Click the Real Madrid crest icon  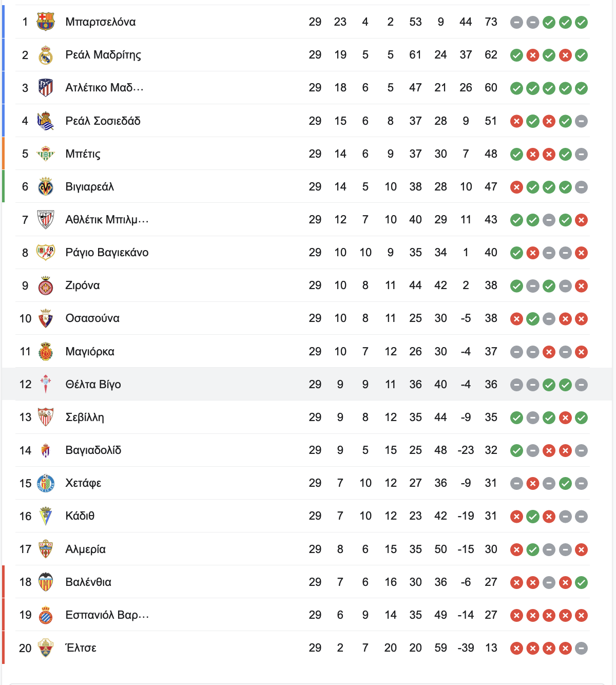point(46,55)
